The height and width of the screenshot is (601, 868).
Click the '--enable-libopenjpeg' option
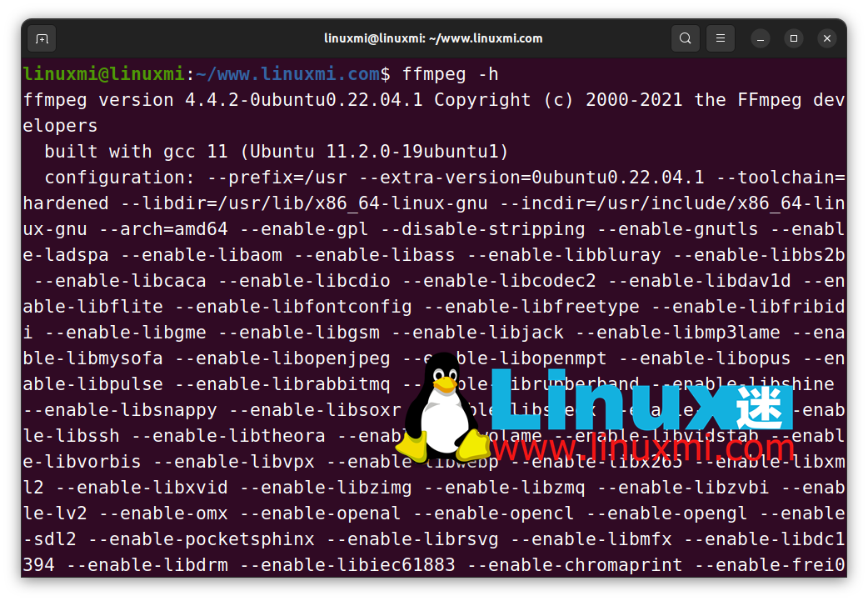point(282,358)
